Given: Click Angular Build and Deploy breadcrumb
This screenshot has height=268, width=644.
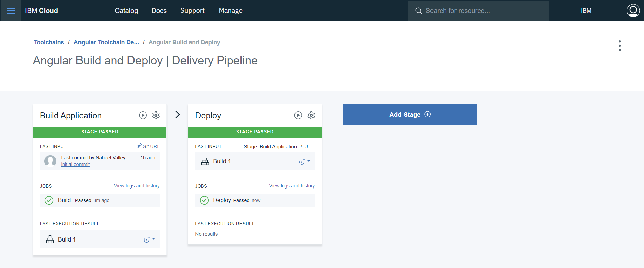Looking at the screenshot, I should [x=184, y=42].
